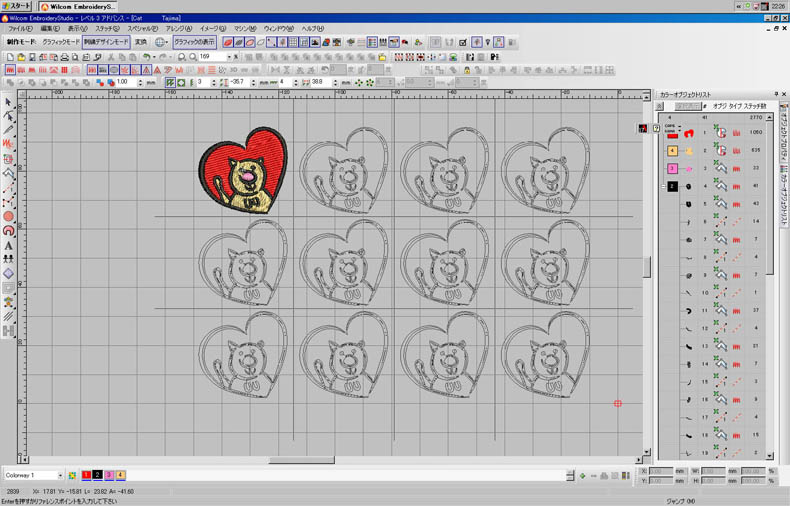Select red color 1 palette swatch

[x=86, y=475]
